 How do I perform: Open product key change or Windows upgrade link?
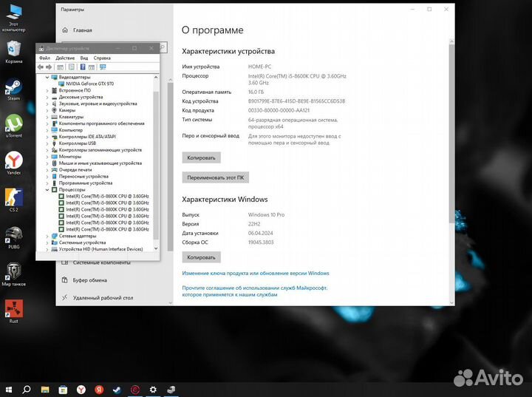tap(256, 273)
